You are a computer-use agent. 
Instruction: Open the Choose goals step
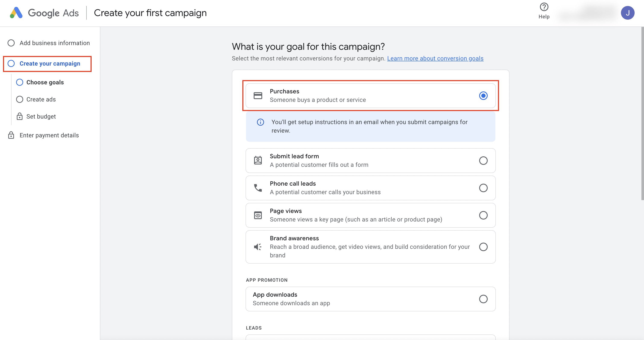[x=45, y=82]
